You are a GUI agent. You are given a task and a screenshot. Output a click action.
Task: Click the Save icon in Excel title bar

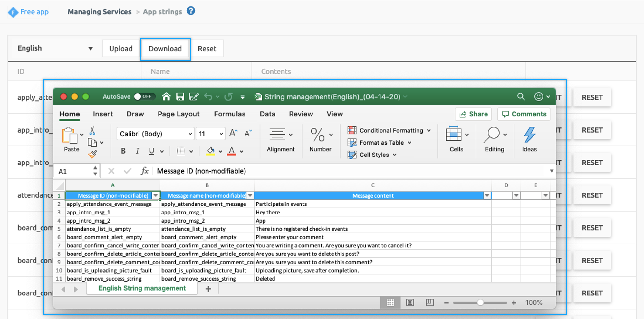180,97
